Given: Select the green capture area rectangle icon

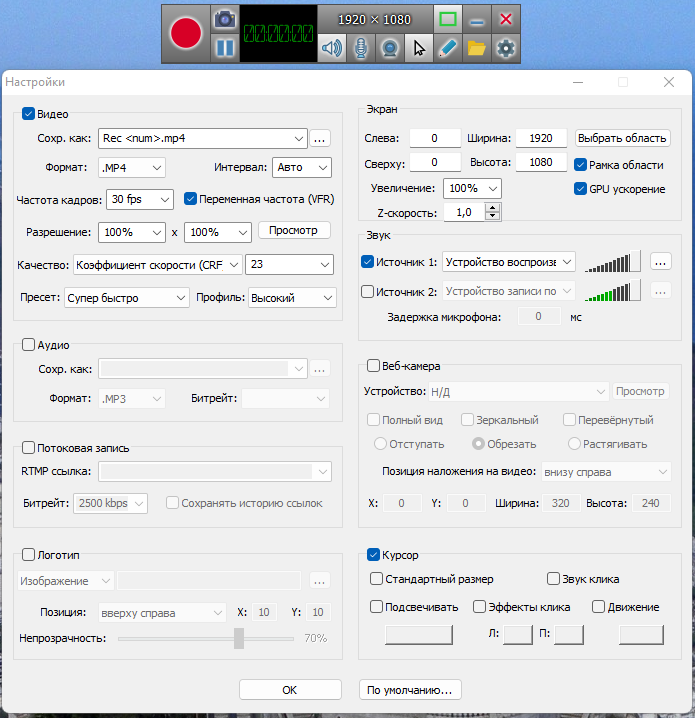Looking at the screenshot, I should pos(448,19).
